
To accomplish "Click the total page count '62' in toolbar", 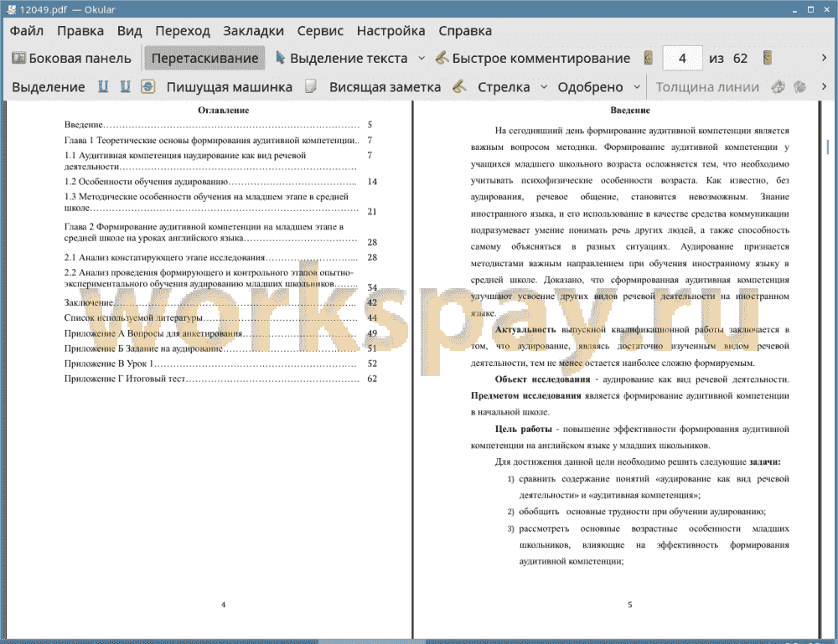I will (740, 59).
